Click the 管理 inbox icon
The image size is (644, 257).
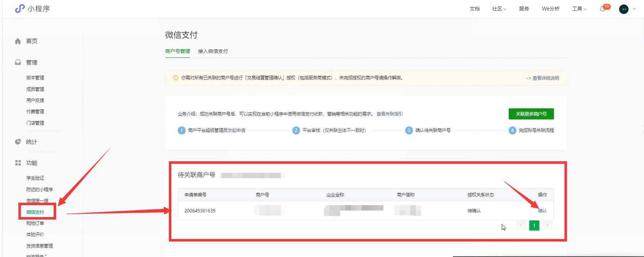18,62
